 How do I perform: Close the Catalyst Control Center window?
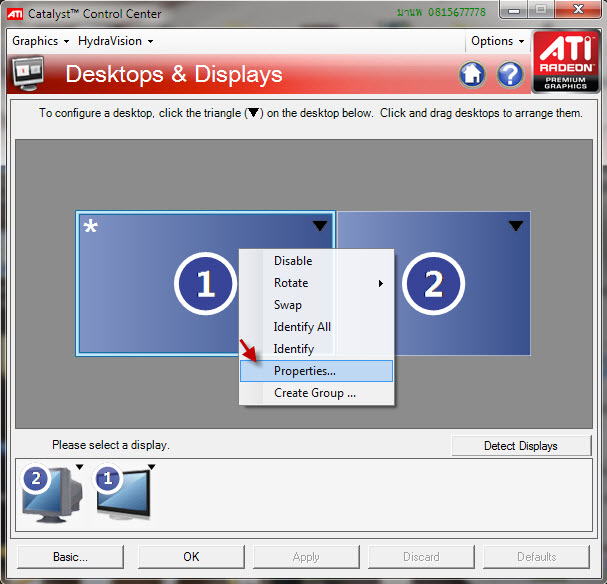pyautogui.click(x=578, y=10)
